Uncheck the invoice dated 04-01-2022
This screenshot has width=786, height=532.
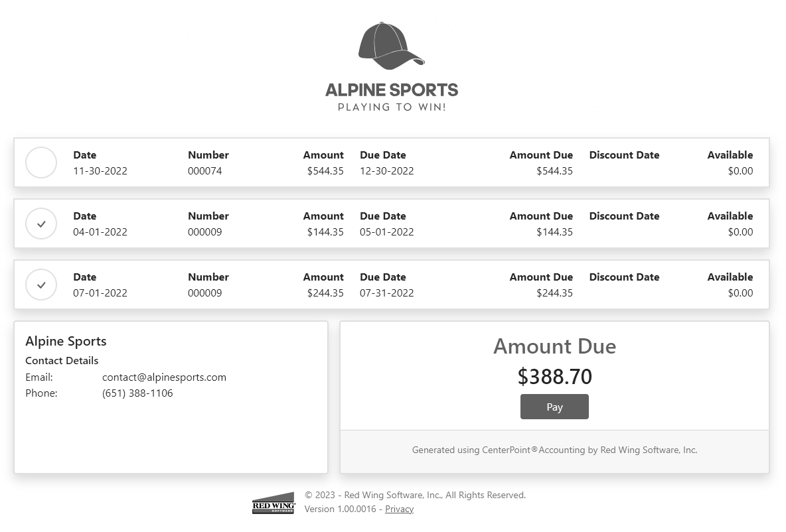41,224
